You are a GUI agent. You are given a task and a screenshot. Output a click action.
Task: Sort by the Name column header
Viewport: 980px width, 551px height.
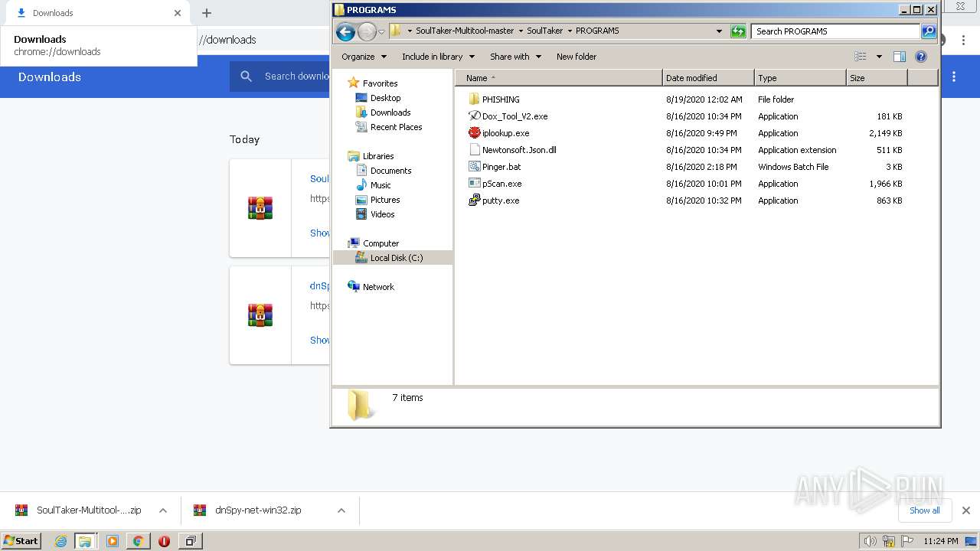tap(559, 78)
